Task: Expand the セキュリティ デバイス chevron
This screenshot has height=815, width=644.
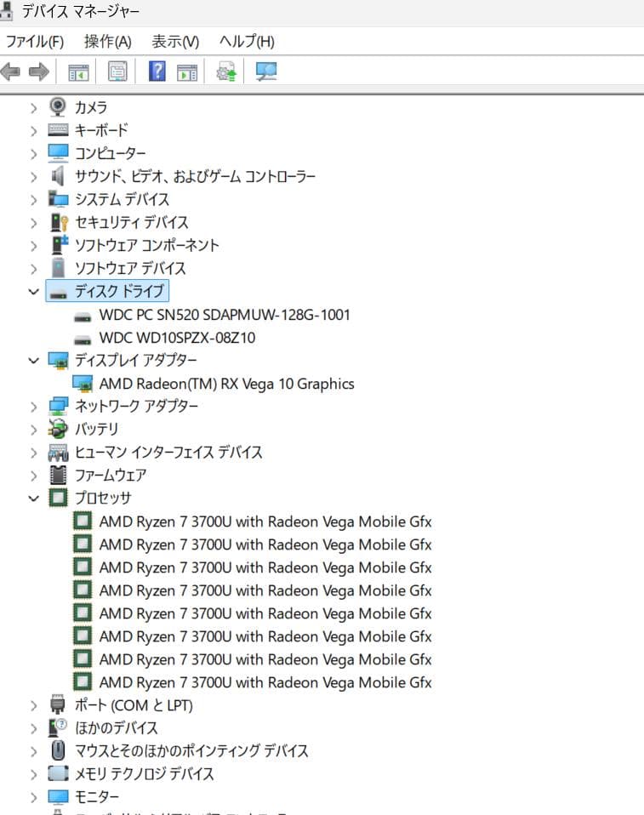Action: [x=34, y=222]
